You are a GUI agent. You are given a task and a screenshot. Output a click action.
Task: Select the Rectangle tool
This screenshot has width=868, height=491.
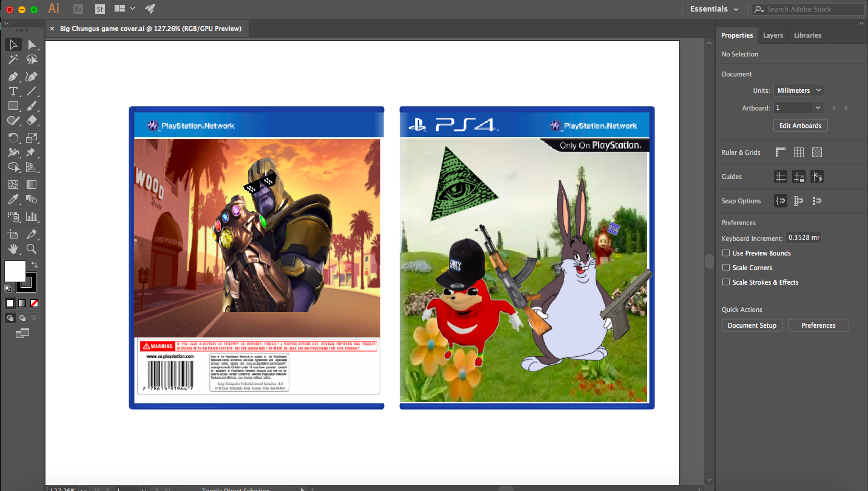[x=13, y=106]
